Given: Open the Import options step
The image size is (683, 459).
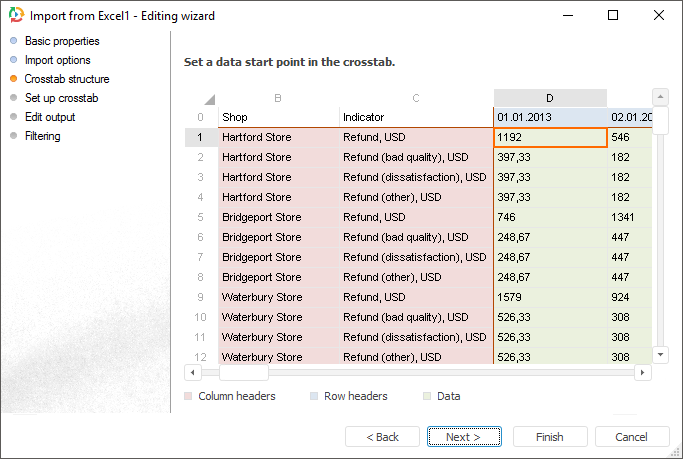Looking at the screenshot, I should coord(57,60).
